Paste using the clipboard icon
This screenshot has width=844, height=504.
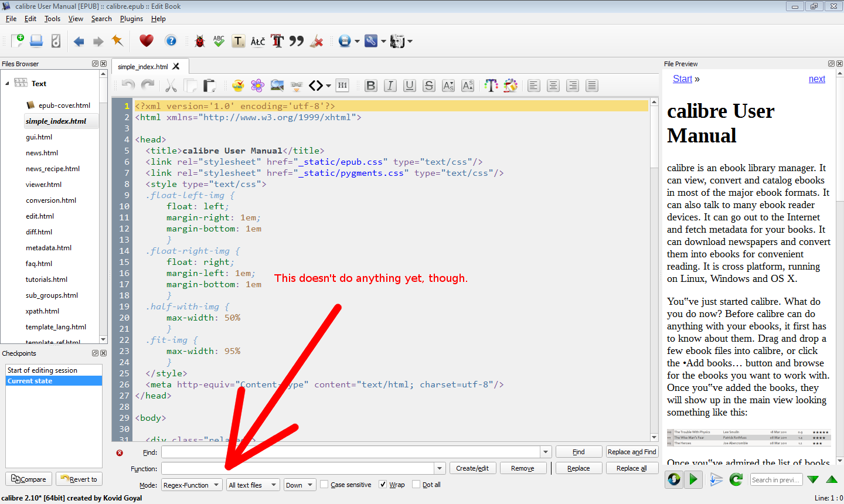pyautogui.click(x=209, y=86)
